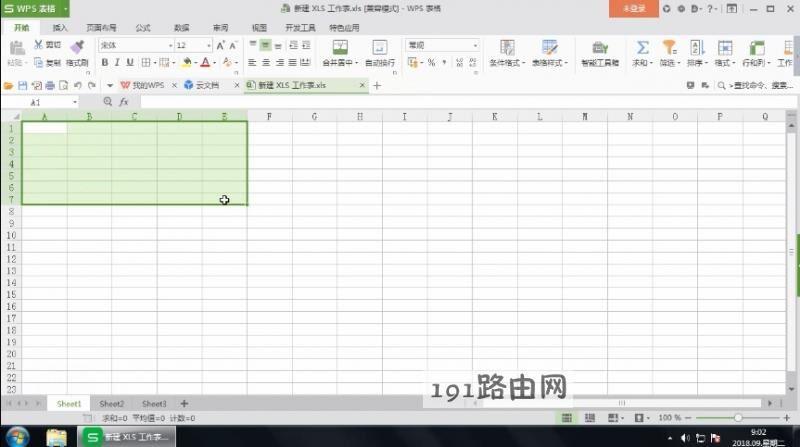800x447 pixels.
Task: Open the 公式 (Formulas) tab
Action: point(143,28)
